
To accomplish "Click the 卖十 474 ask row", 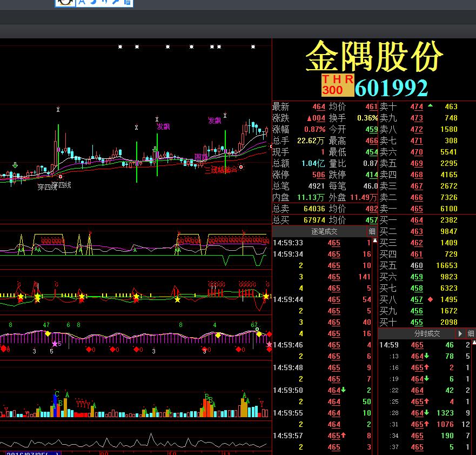I will pyautogui.click(x=426, y=106).
